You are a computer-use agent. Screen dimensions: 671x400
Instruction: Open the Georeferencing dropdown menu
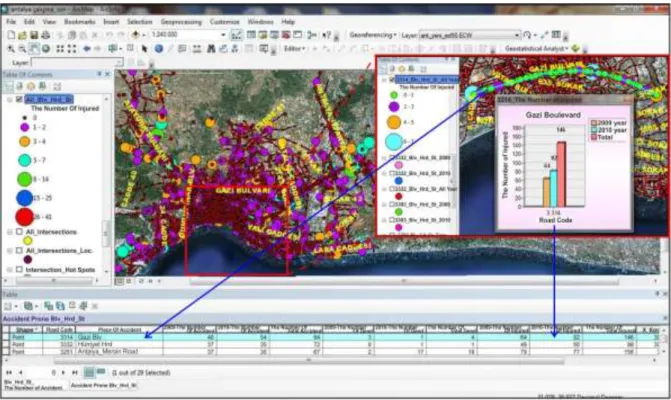(373, 35)
